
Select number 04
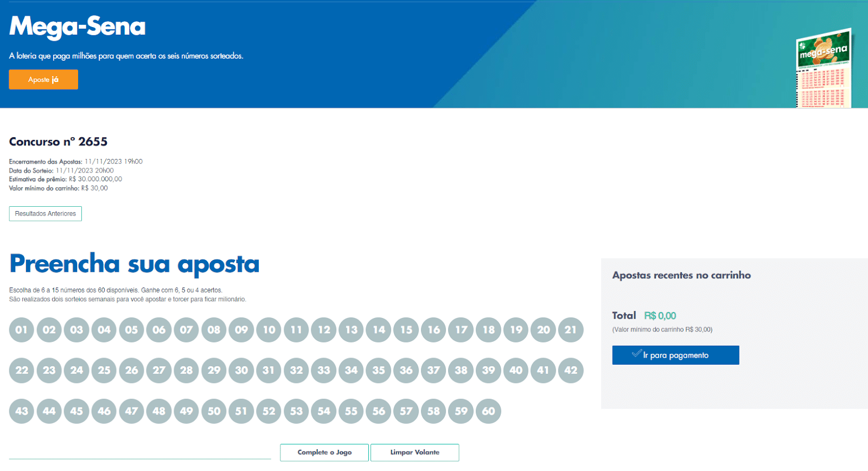pyautogui.click(x=104, y=330)
